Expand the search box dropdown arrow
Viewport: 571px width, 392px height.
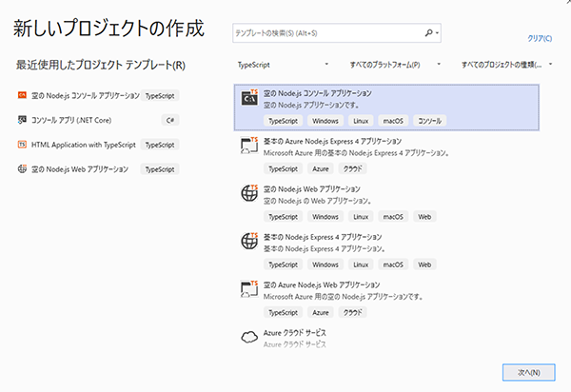(438, 33)
